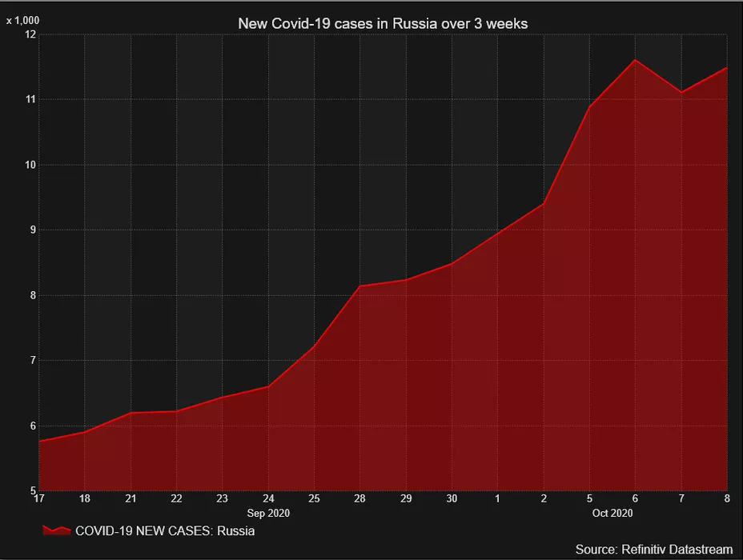Viewport: 743px width, 560px height.
Task: Click date 5 on the x-axis
Action: pyautogui.click(x=589, y=498)
